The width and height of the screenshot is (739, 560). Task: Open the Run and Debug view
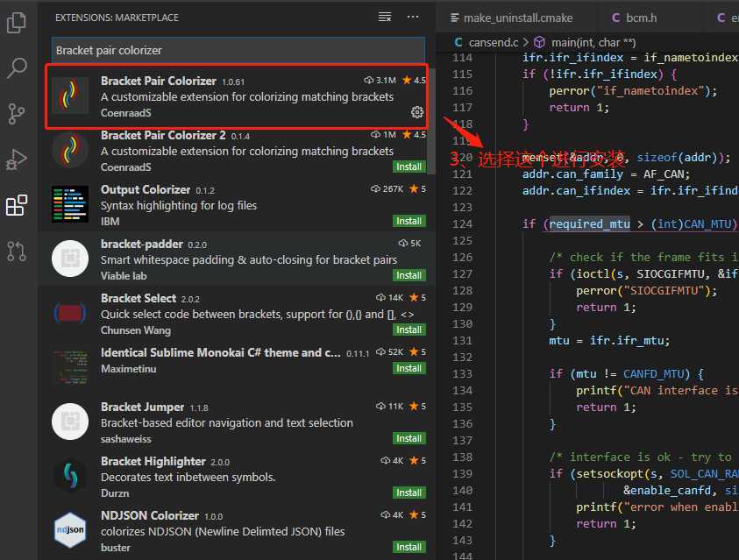coord(17,159)
